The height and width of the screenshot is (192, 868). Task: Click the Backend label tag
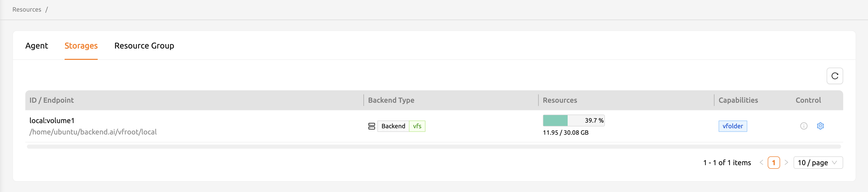tap(393, 126)
